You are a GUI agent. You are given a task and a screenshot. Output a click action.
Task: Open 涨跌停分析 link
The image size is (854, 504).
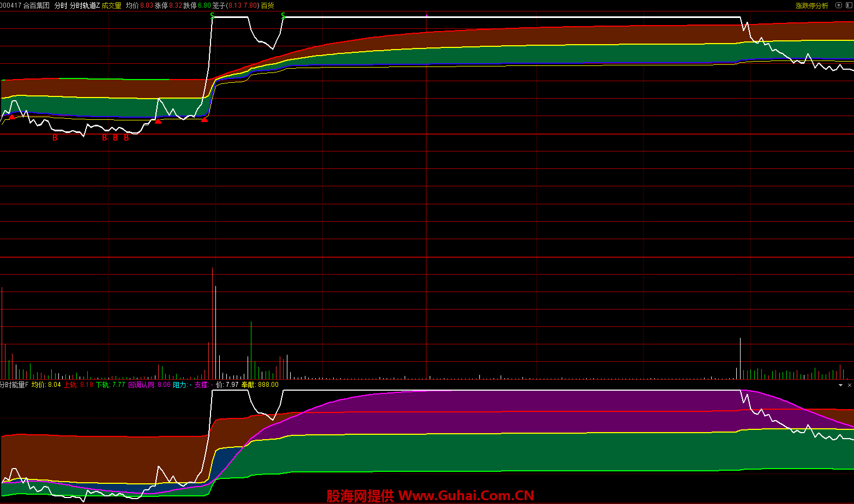[x=811, y=5]
